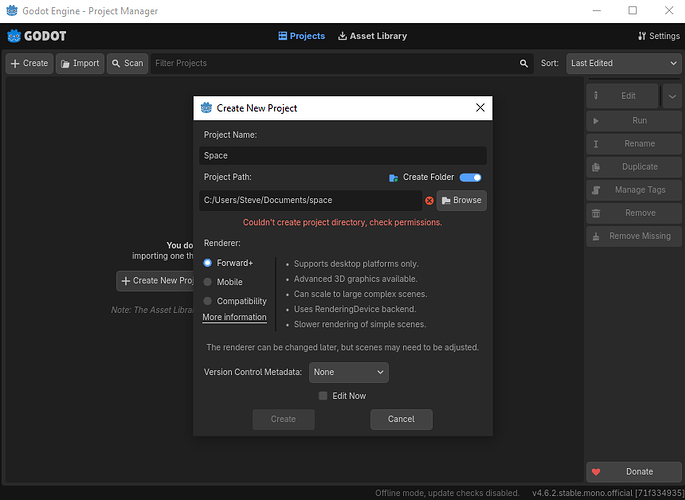Click the Project Path input field
Image resolution: width=685 pixels, height=500 pixels.
pos(311,200)
